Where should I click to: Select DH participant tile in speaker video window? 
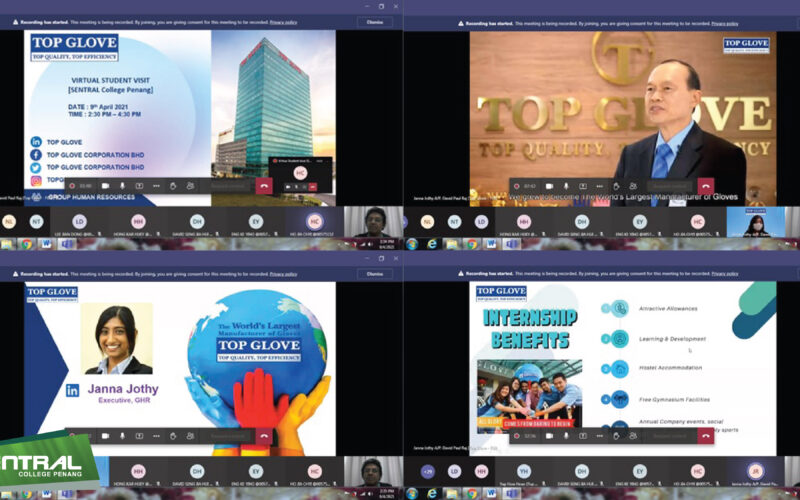pyautogui.click(x=582, y=222)
